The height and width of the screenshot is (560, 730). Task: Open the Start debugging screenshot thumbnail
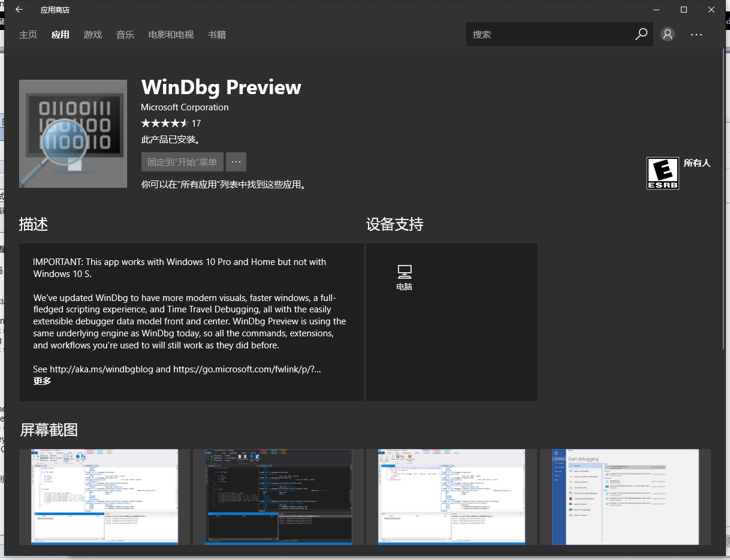(626, 497)
